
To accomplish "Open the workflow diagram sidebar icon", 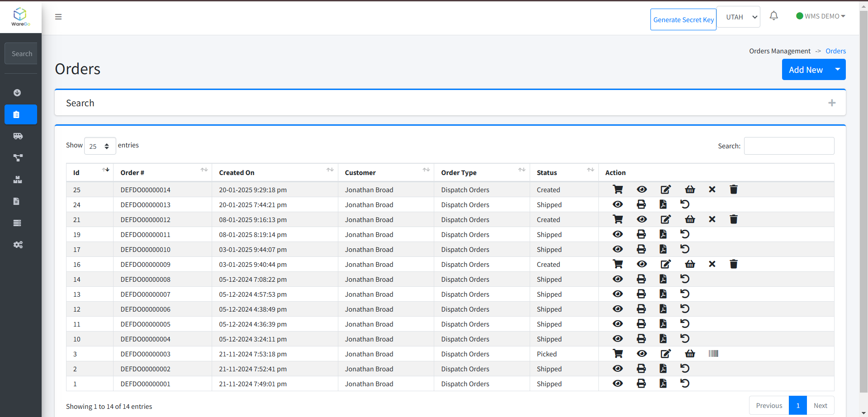I will (18, 158).
